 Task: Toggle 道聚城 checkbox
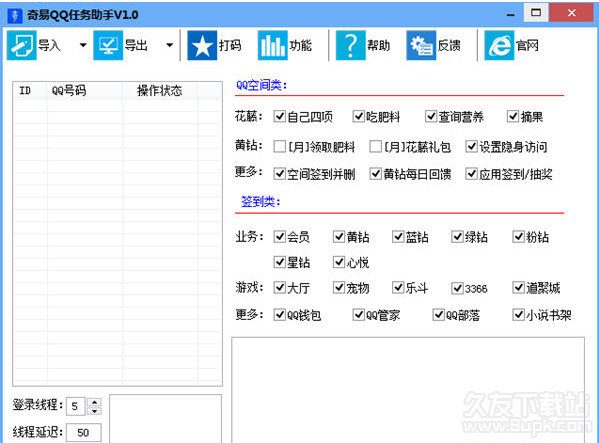[518, 288]
